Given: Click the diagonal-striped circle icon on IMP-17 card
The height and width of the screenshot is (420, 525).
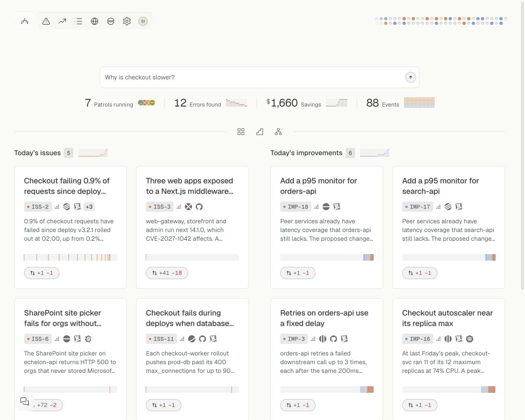Looking at the screenshot, I should [x=448, y=206].
